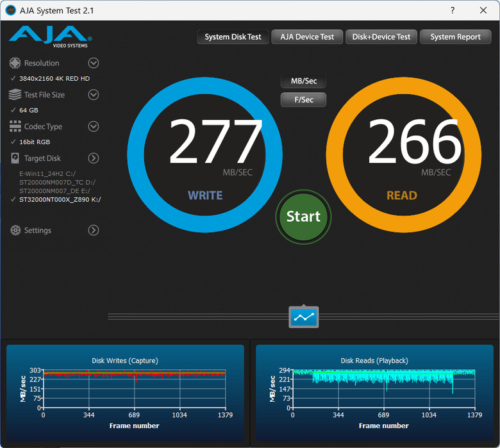Click the Settings label
500x448 pixels.
pyautogui.click(x=38, y=230)
